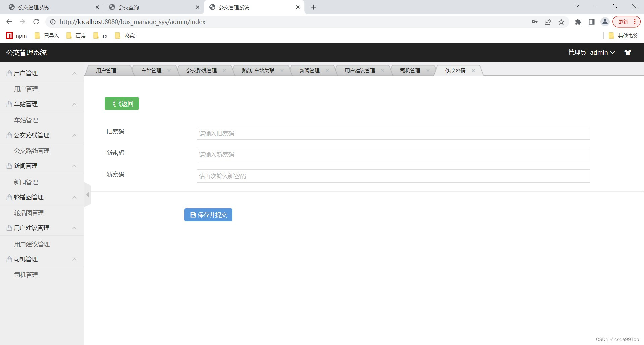Click the browser profile avatar icon
Screen dimensions: 644x345
click(605, 22)
